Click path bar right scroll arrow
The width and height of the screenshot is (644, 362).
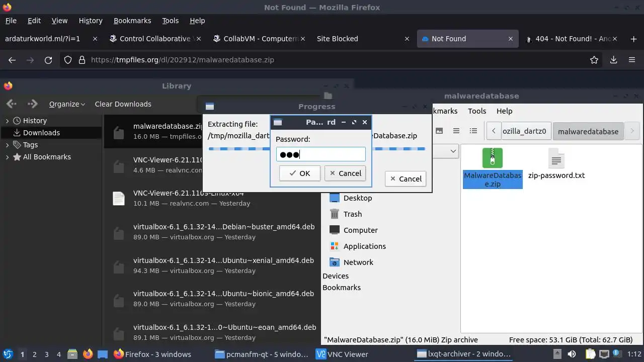(x=632, y=131)
